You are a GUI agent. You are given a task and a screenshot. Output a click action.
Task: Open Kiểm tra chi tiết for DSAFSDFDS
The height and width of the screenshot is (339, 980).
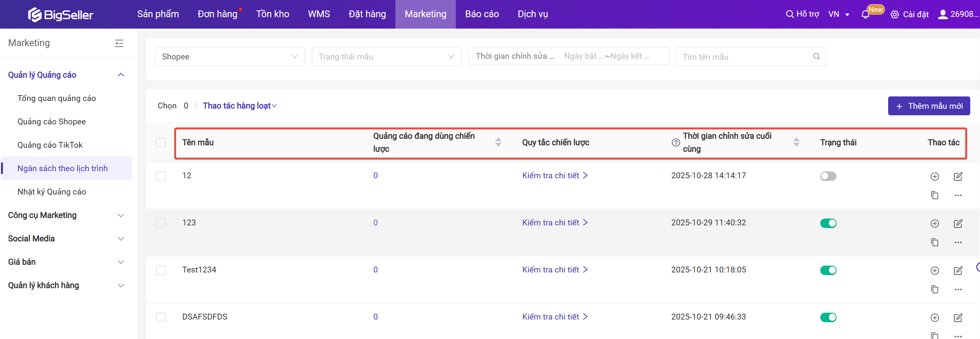point(554,317)
